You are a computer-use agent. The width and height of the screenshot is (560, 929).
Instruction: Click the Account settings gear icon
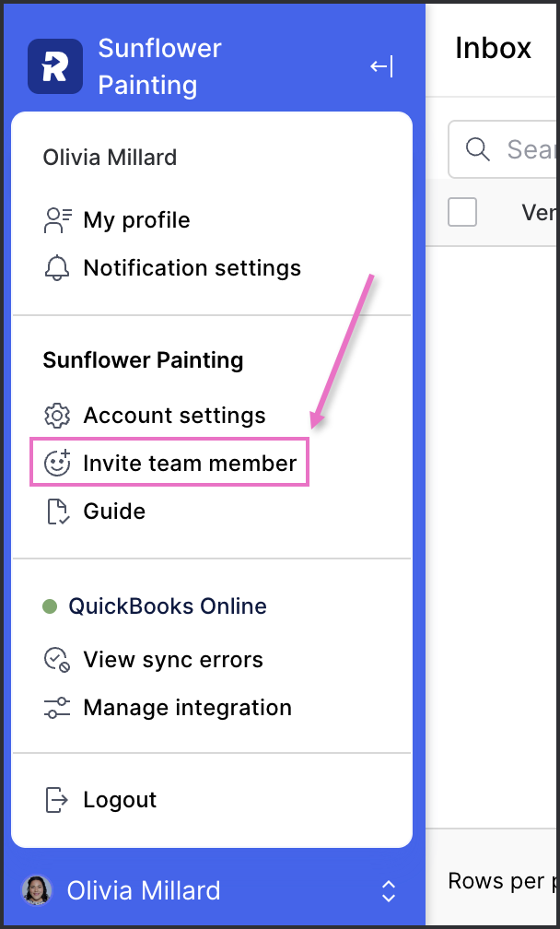click(x=57, y=416)
